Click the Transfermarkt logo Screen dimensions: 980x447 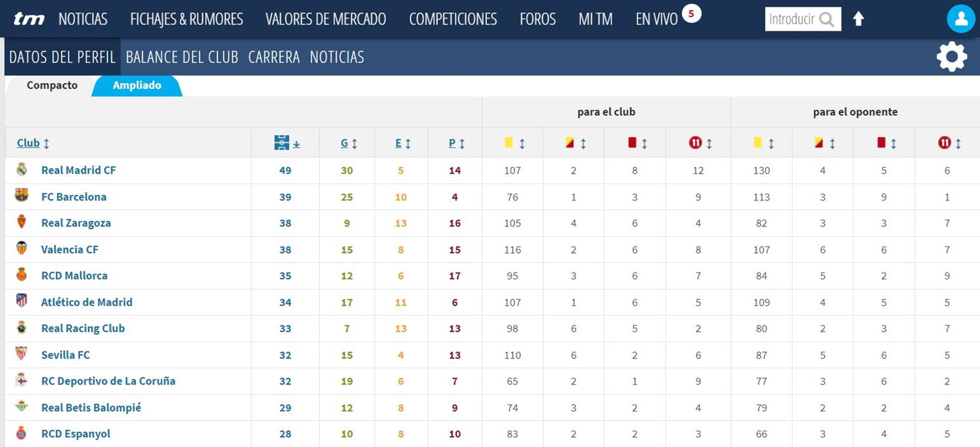click(x=29, y=19)
